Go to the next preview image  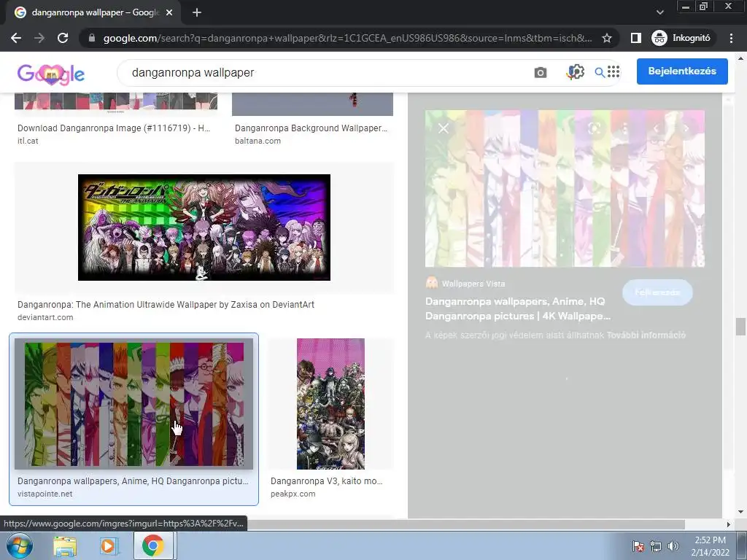point(686,128)
